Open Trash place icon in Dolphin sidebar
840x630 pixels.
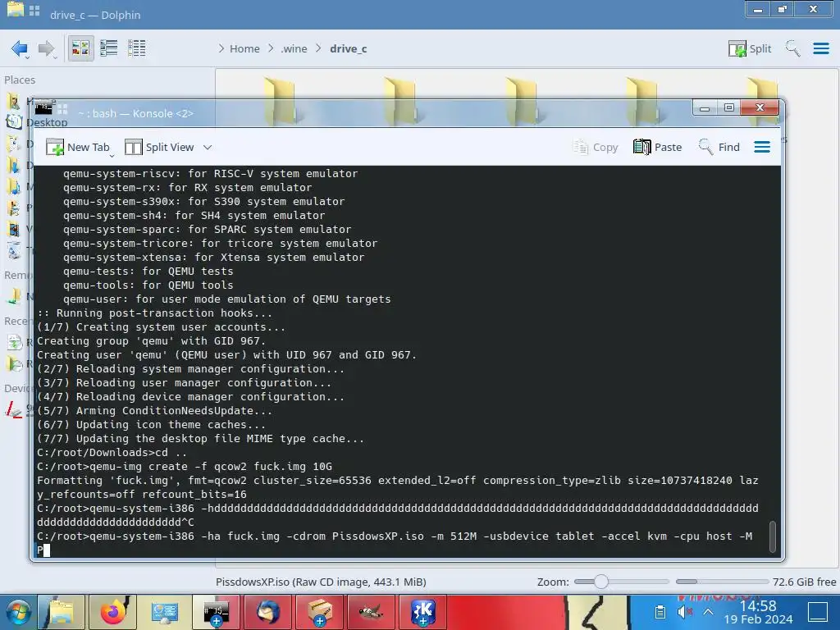click(x=13, y=250)
